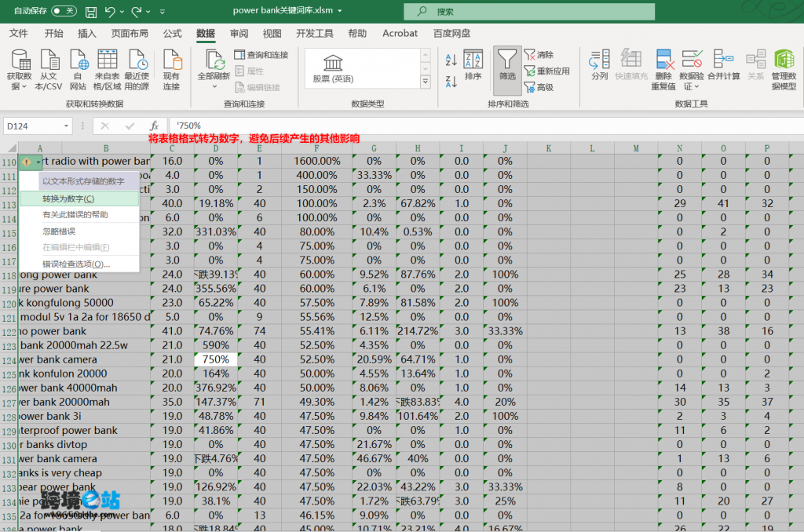Open the file name dropdown in title bar
Image resolution: width=804 pixels, height=532 pixels.
[x=340, y=11]
